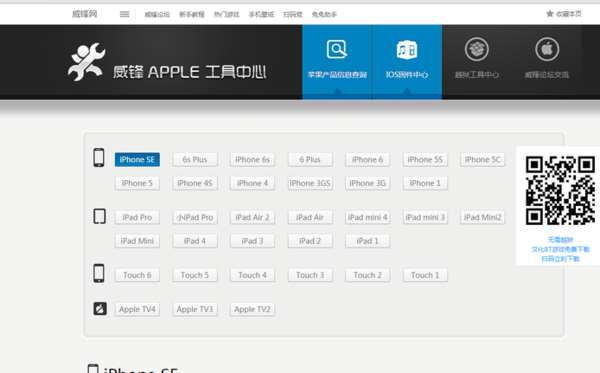Select the iPhone 4S button
The image size is (600, 373).
pyautogui.click(x=195, y=183)
